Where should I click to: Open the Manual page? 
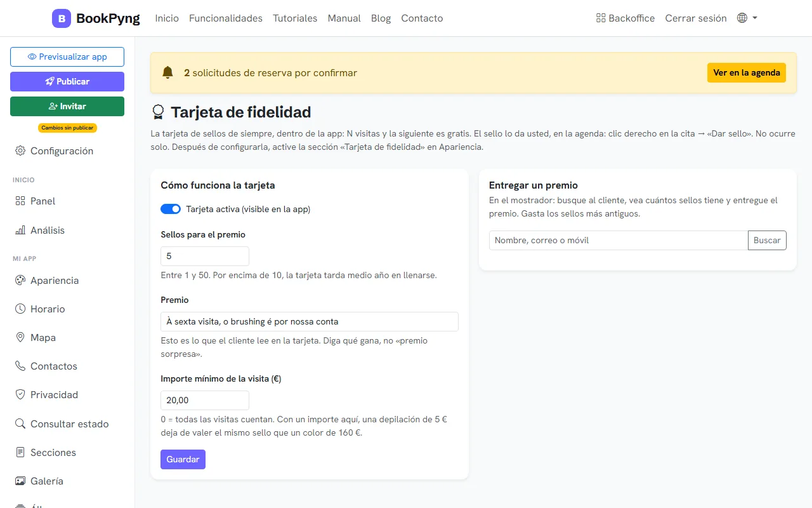[344, 18]
